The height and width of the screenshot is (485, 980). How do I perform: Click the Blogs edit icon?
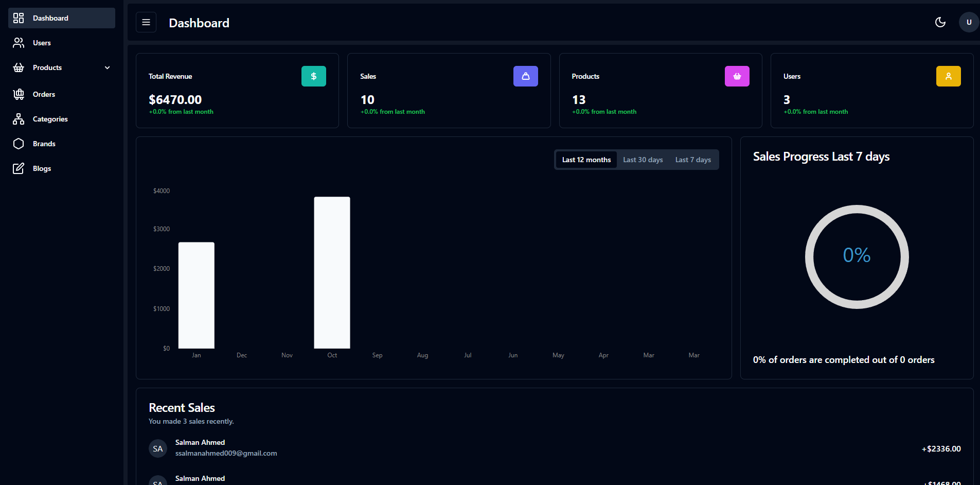tap(19, 168)
